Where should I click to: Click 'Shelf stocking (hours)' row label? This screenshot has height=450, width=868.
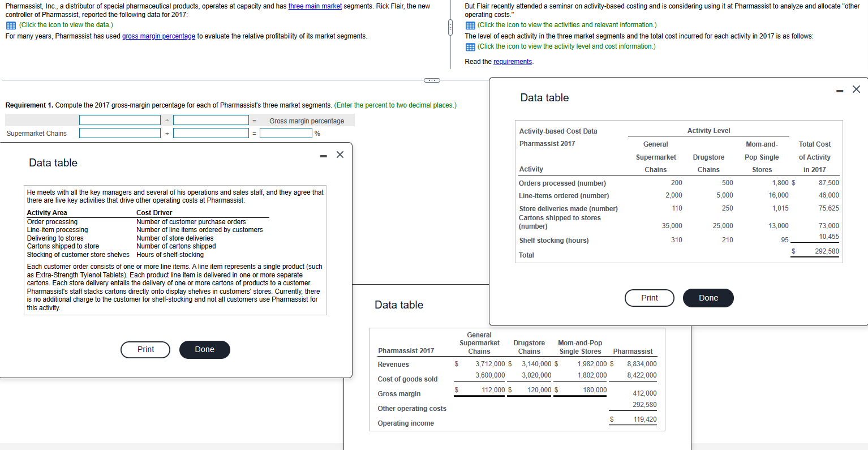click(x=554, y=241)
